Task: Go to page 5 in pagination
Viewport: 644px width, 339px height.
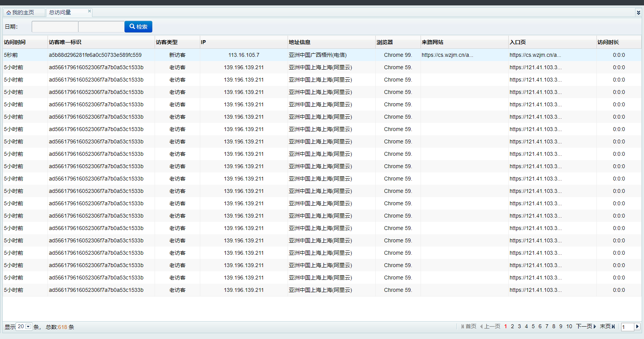Action: pos(533,327)
